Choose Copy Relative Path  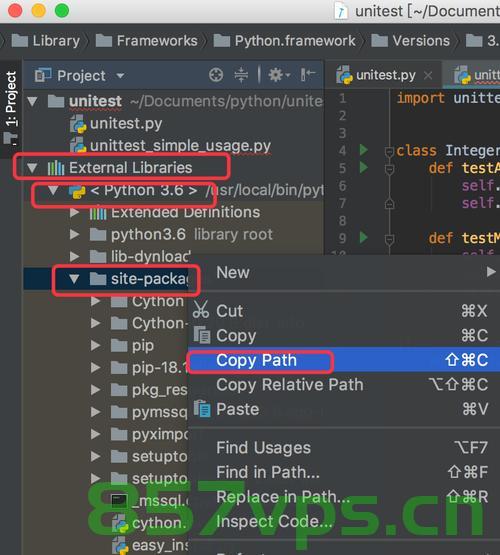click(344, 384)
